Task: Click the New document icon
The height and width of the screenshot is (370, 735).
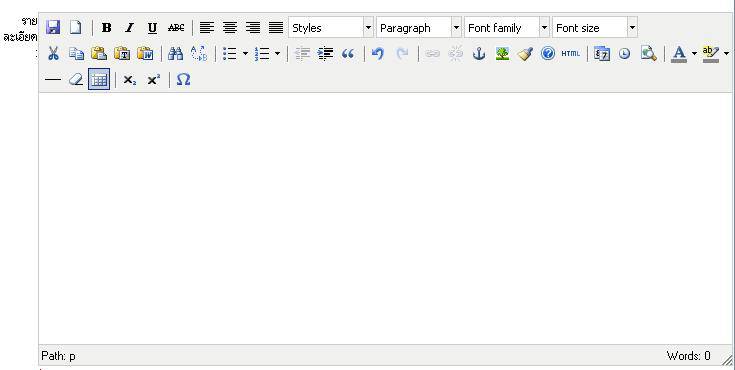Action: (75, 28)
